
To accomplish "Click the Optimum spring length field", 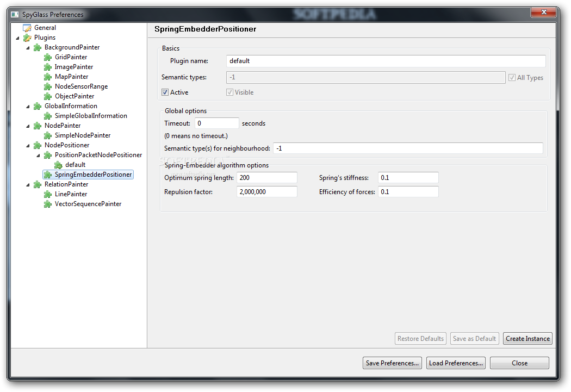I will (267, 178).
